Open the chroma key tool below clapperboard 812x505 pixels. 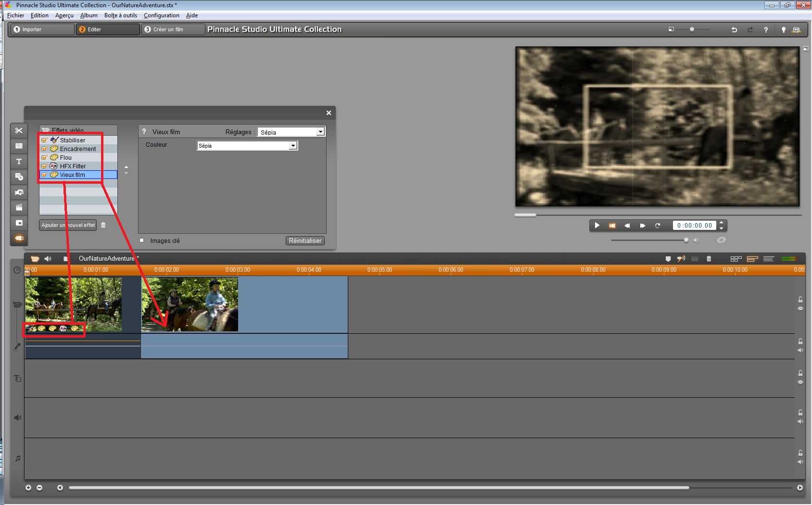coord(19,223)
